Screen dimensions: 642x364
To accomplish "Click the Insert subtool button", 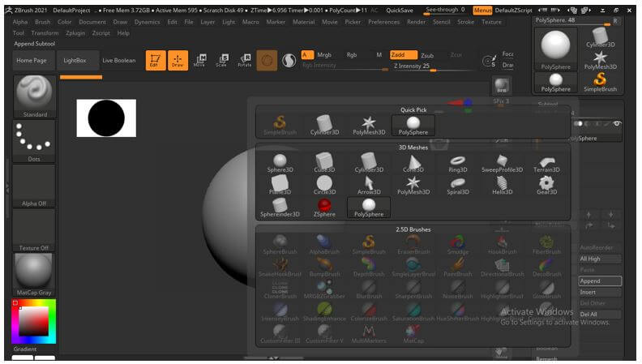I will click(x=600, y=292).
